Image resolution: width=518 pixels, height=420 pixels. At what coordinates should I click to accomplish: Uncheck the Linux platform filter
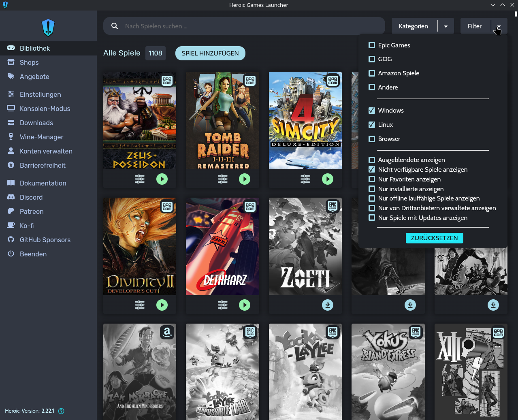372,125
